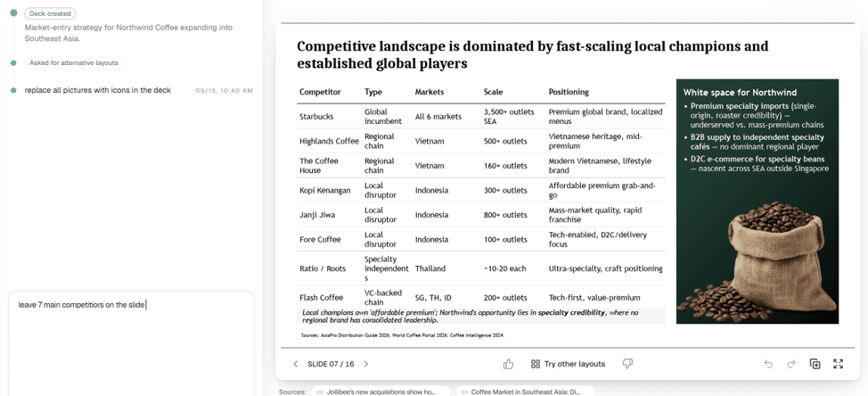
Task: Click the history timestamp 09/15, 10:40 AM
Action: coord(225,90)
